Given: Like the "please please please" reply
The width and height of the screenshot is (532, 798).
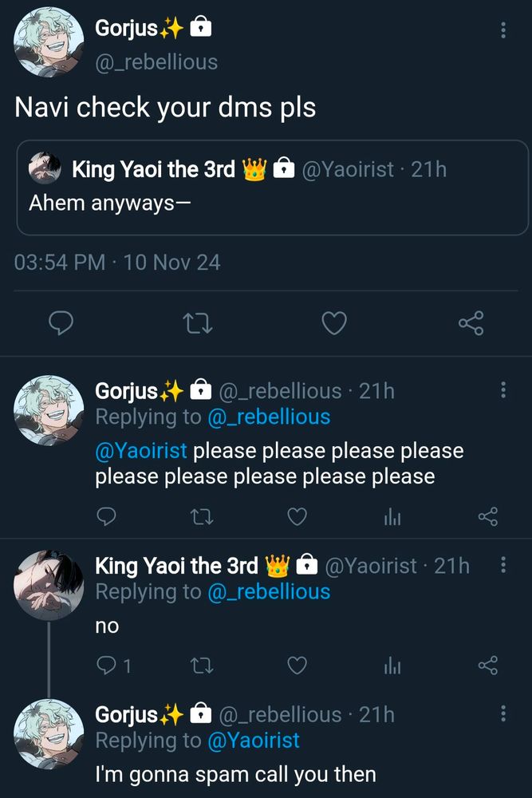Looking at the screenshot, I should 297,516.
